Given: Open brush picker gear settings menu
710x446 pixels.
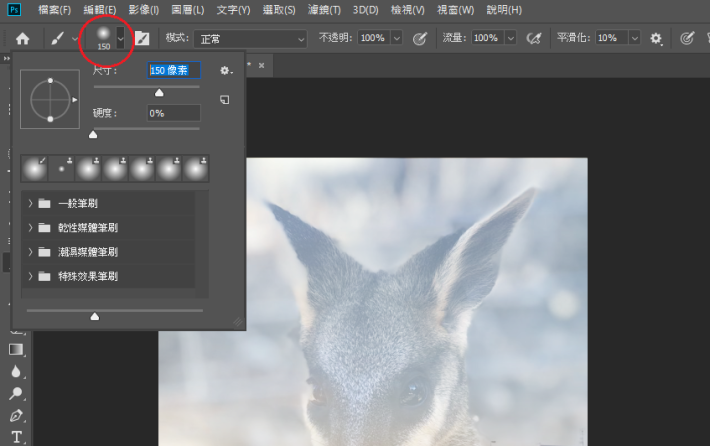Looking at the screenshot, I should click(x=225, y=71).
